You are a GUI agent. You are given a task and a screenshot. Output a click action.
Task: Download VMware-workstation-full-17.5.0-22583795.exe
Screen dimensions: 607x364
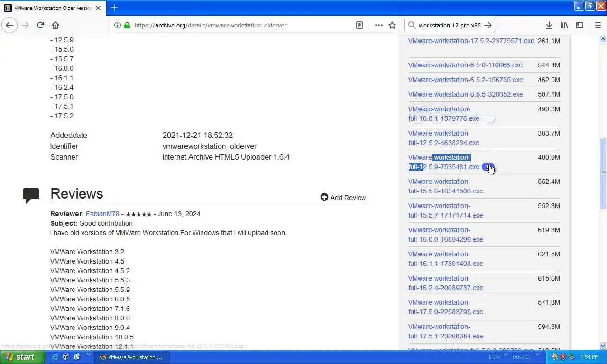point(446,307)
